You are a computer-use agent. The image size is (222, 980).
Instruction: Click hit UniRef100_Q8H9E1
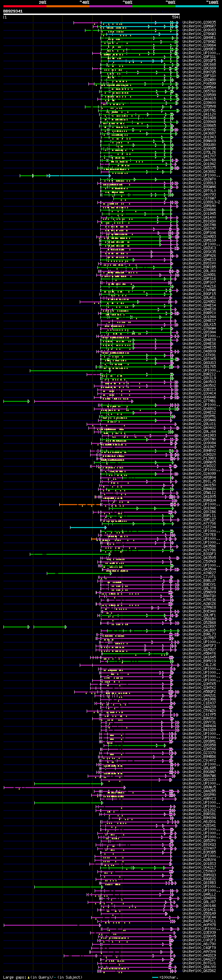(199, 38)
